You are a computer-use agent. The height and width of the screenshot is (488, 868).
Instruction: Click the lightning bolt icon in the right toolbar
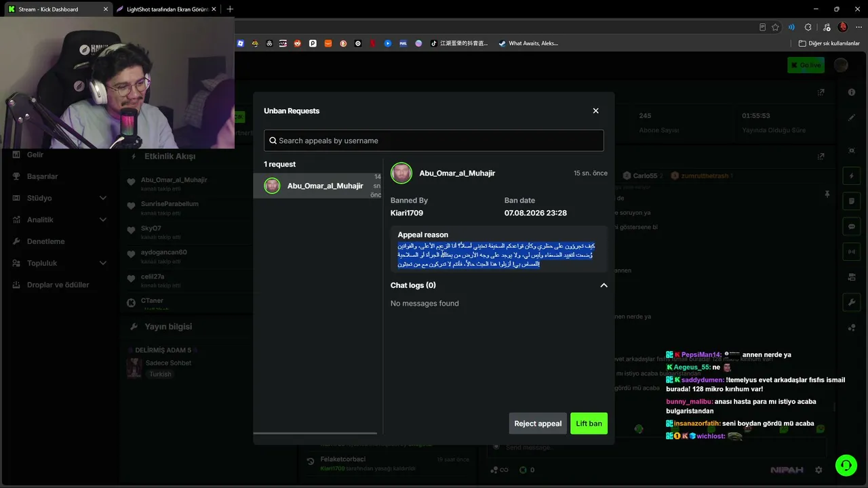[852, 176]
